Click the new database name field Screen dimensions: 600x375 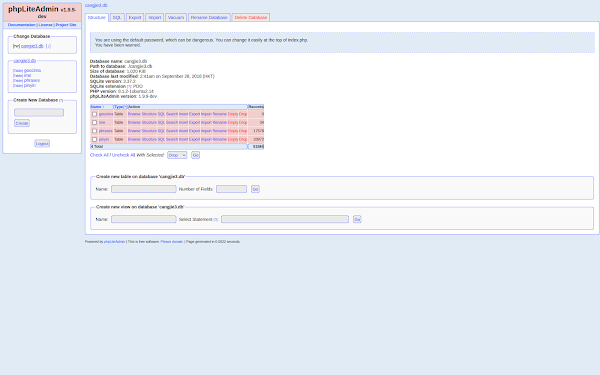click(x=39, y=112)
